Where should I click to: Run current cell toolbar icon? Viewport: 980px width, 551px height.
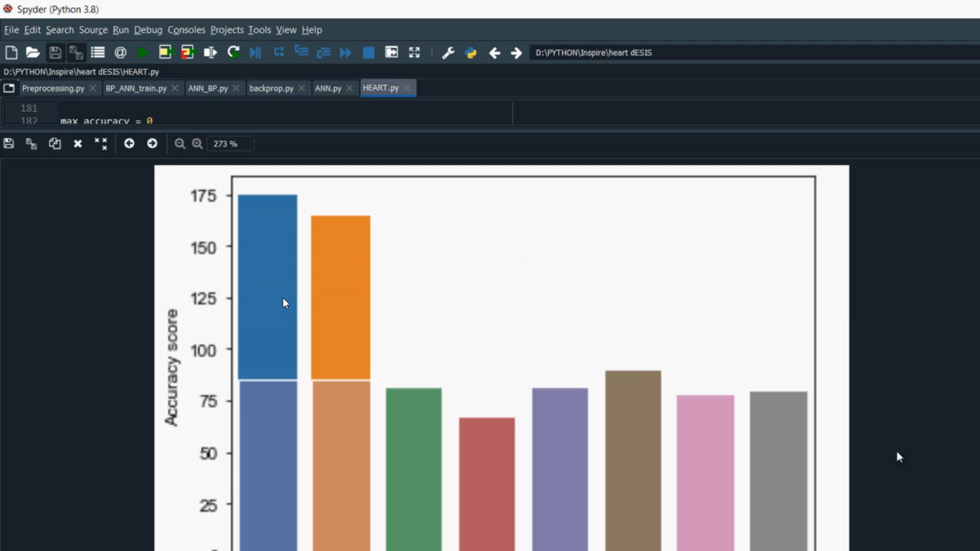(x=165, y=53)
